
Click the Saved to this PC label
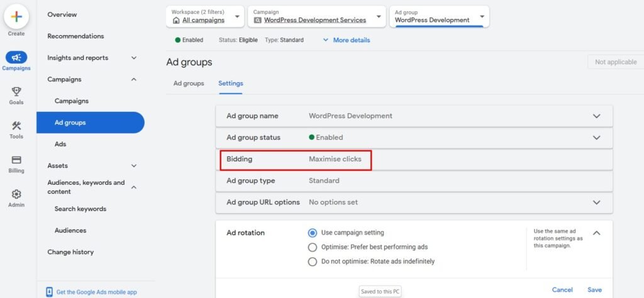point(380,292)
